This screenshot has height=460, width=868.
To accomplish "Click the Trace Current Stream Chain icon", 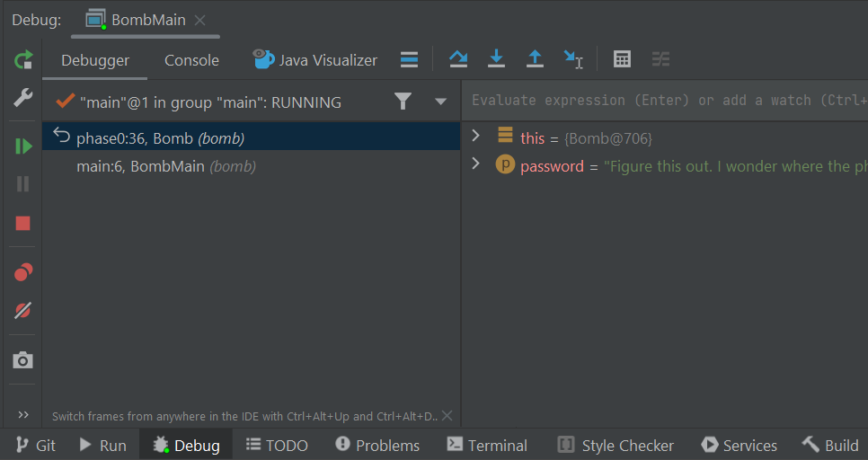I will click(661, 59).
